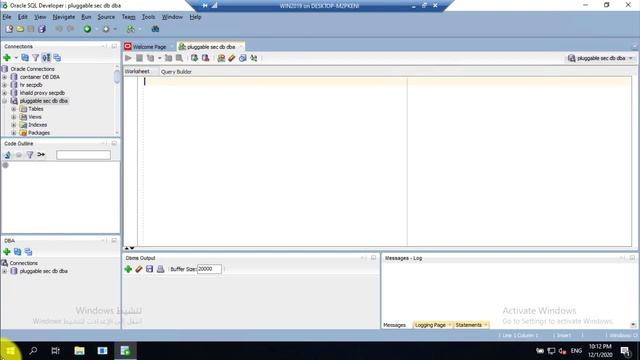Click the Forward navigation icon

106,29
